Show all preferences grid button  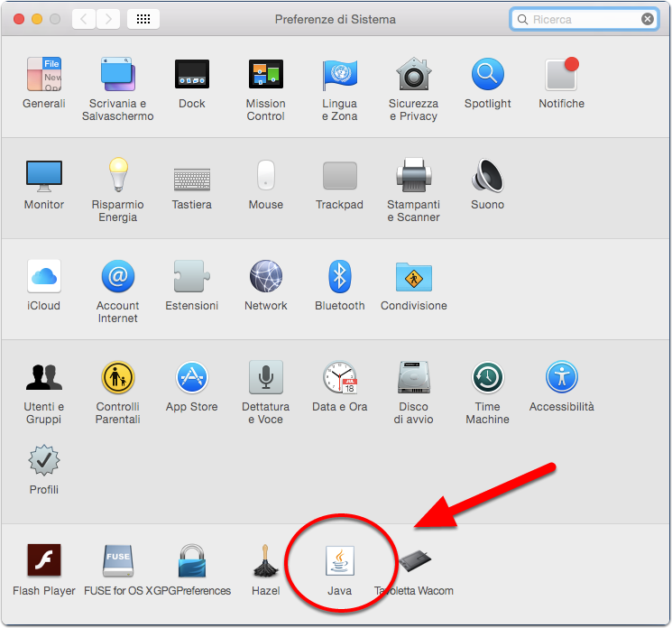point(143,19)
